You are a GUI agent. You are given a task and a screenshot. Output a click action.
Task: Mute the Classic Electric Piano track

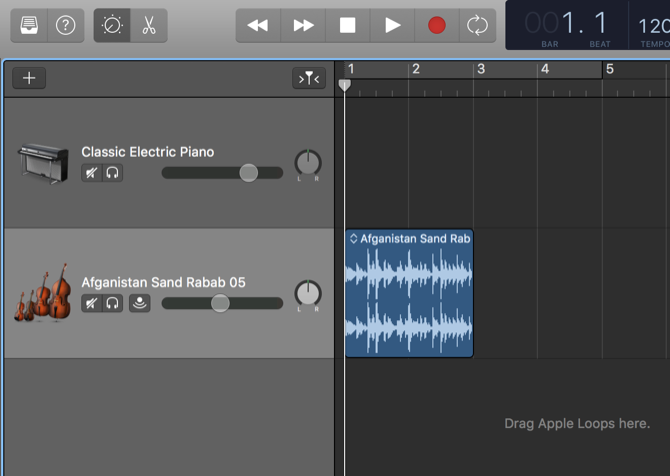[91, 173]
